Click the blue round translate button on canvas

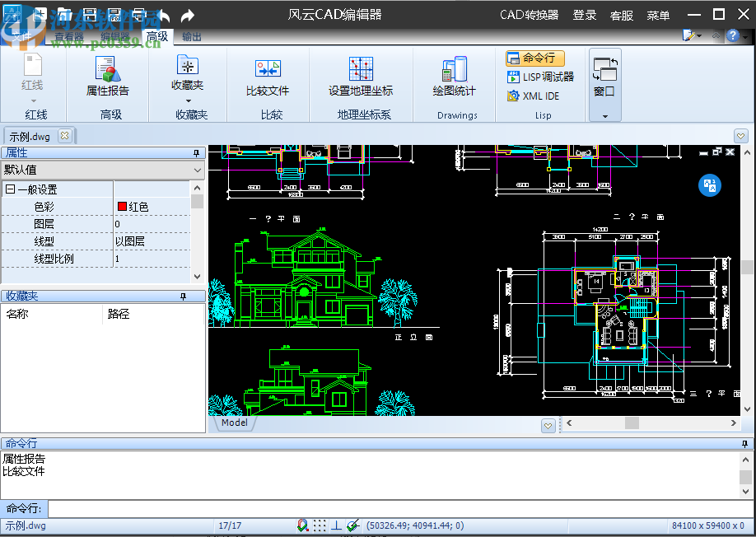(710, 185)
